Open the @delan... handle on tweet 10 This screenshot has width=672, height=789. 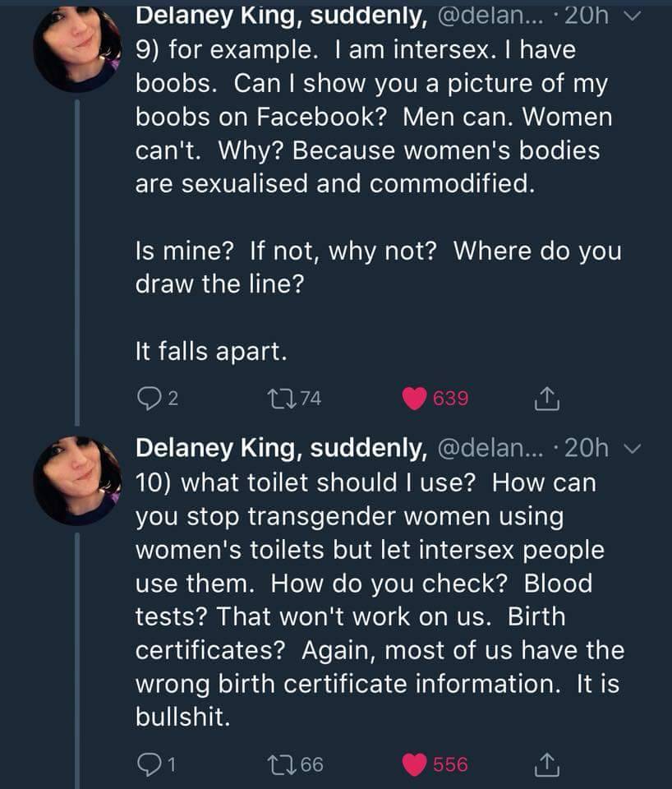coord(490,448)
